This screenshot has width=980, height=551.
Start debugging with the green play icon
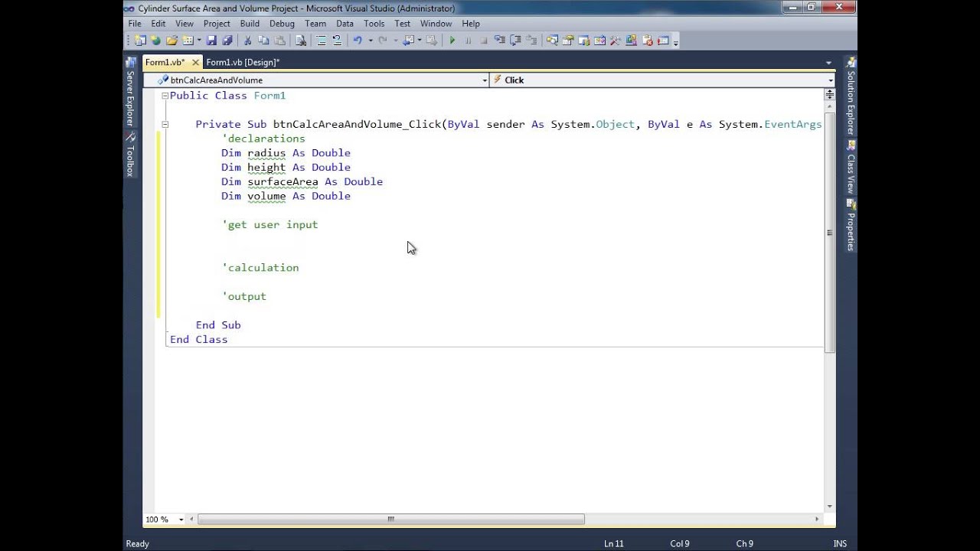tap(452, 40)
